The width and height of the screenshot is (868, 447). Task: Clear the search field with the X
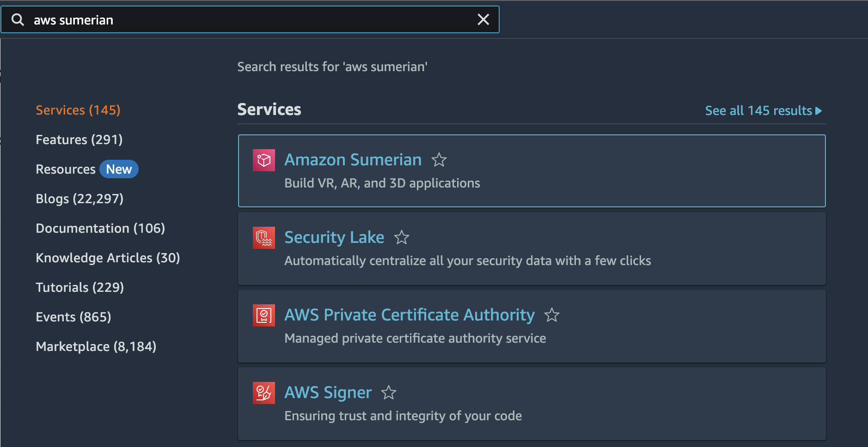tap(483, 19)
